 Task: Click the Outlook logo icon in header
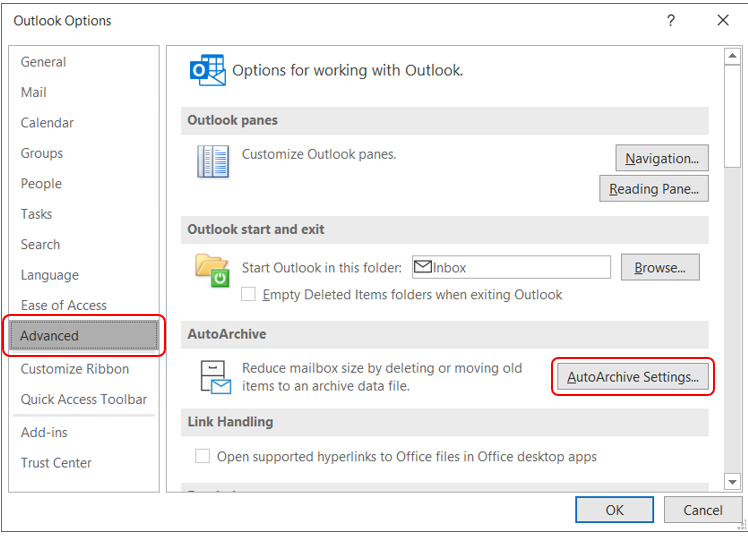[x=206, y=71]
